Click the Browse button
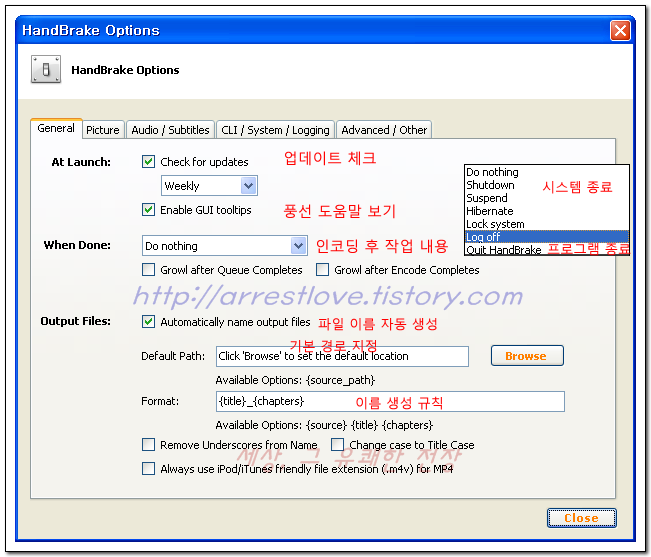651x557 pixels. click(527, 356)
